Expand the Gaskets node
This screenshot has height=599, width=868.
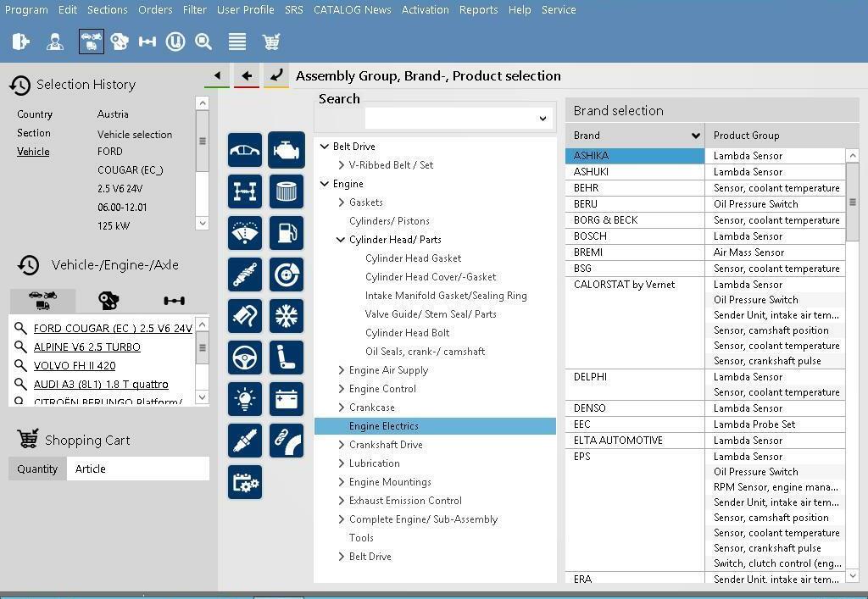341,202
